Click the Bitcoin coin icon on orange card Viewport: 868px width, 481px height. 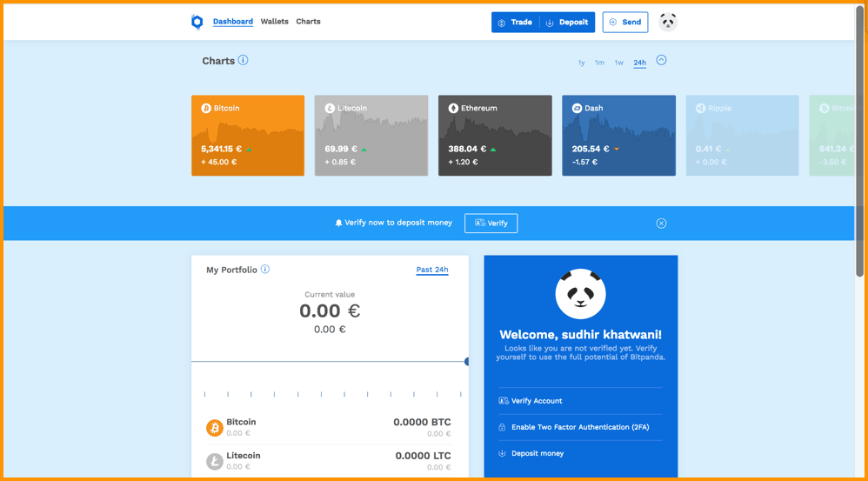206,109
